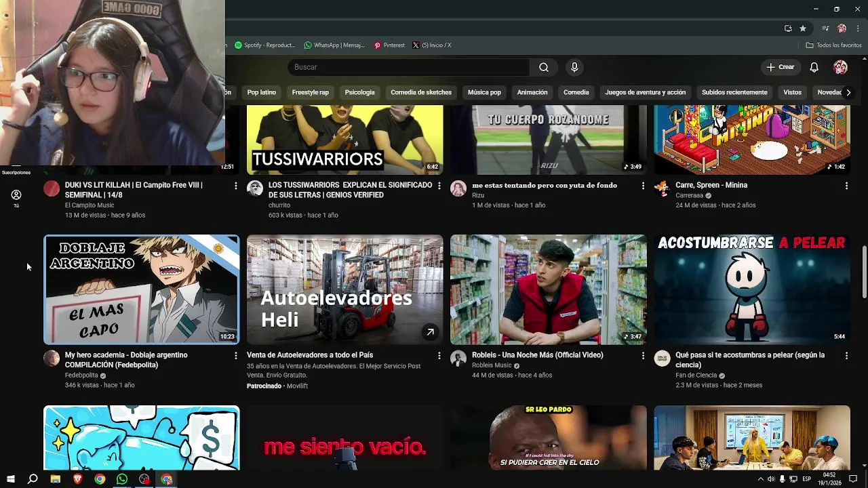Screen dimensions: 868x488
Task: Play the Doblaje Argentino My hero academia thumbnail
Action: click(x=142, y=289)
